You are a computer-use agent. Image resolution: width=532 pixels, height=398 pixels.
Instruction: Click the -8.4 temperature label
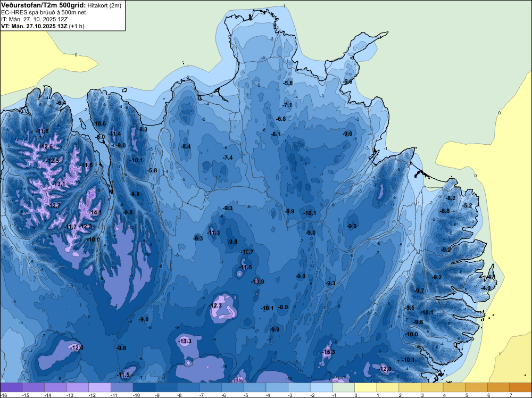coord(186,146)
